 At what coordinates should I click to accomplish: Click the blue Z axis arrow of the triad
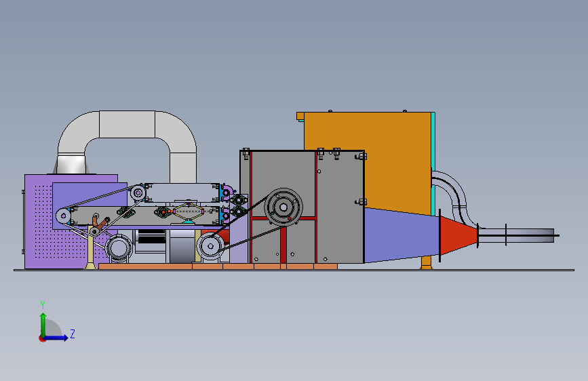56,338
